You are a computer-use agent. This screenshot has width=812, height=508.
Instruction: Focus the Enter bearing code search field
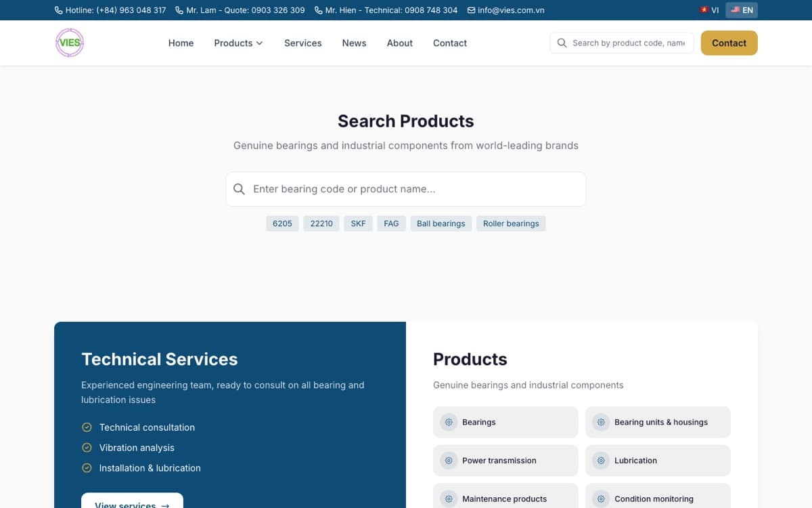[x=406, y=189]
